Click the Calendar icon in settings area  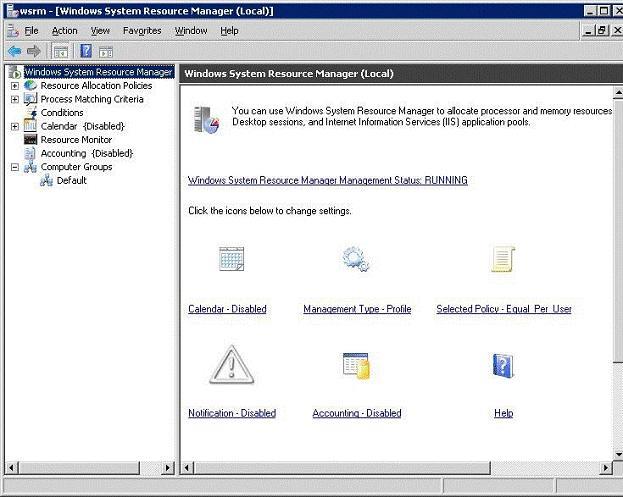tap(231, 259)
